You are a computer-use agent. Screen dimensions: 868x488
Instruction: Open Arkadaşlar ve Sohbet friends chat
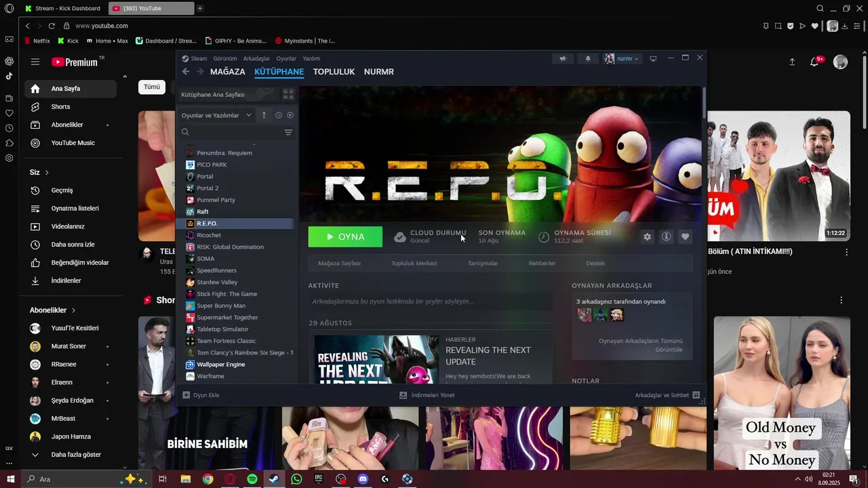pos(667,395)
